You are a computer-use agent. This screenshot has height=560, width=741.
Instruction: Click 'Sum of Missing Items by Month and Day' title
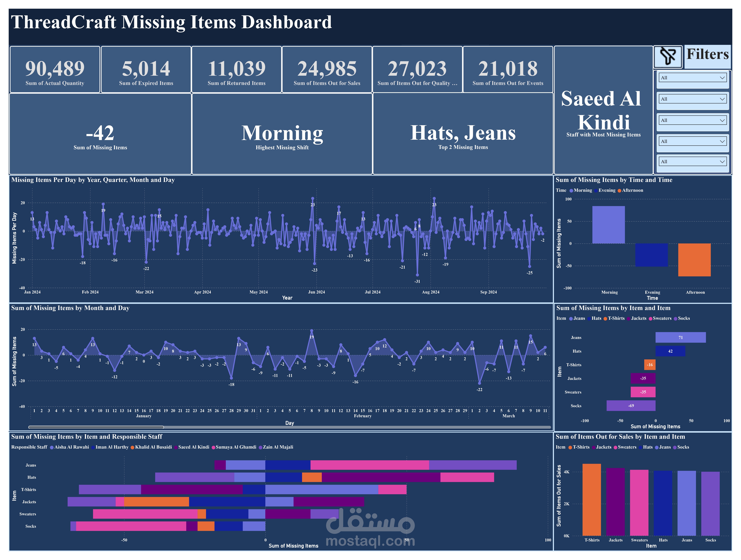(x=70, y=308)
